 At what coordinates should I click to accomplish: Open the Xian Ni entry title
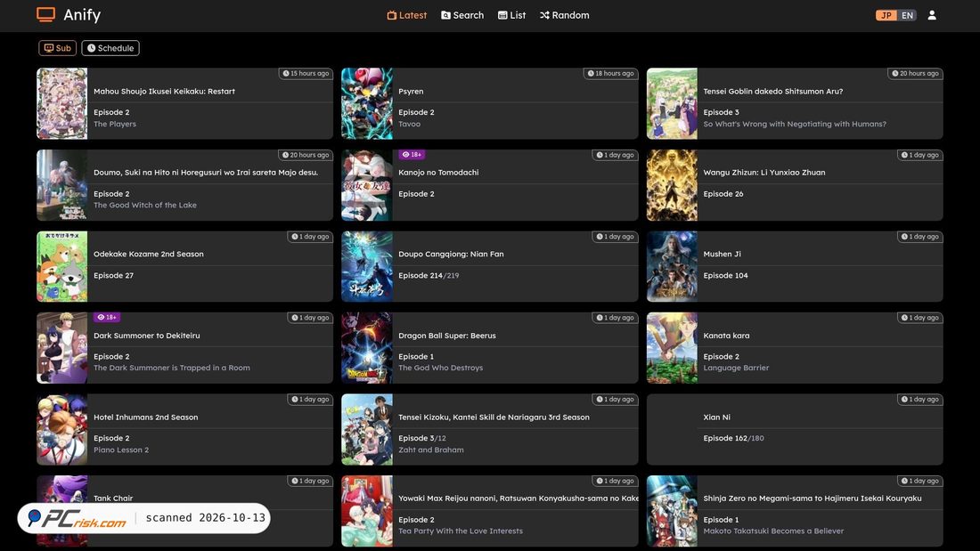click(717, 417)
